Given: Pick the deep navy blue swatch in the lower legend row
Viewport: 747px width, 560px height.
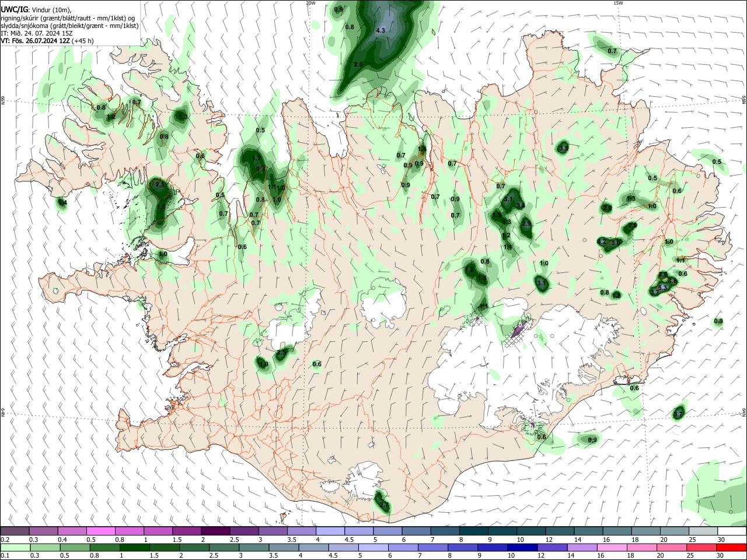Looking at the screenshot, I should pyautogui.click(x=521, y=548).
